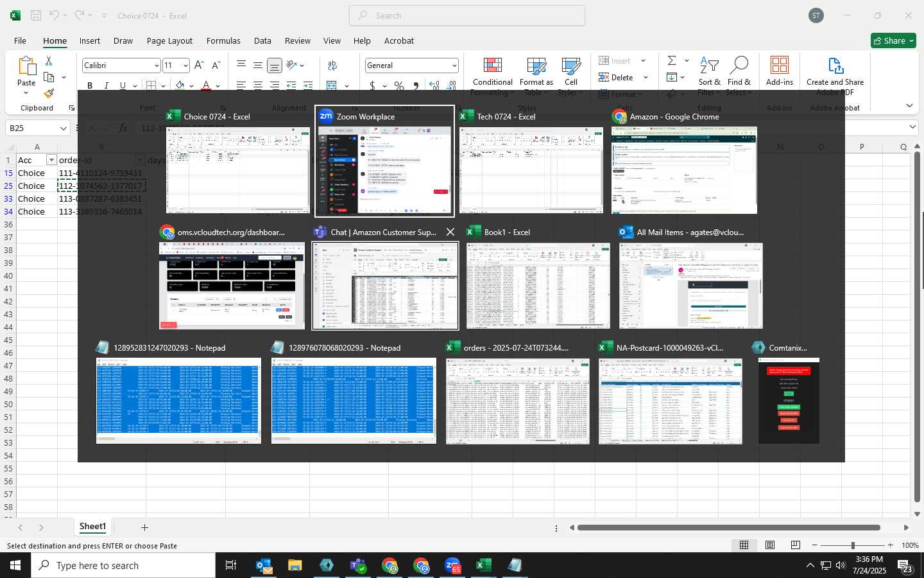The height and width of the screenshot is (578, 924).
Task: Click the font color red swatch
Action: pyautogui.click(x=206, y=85)
